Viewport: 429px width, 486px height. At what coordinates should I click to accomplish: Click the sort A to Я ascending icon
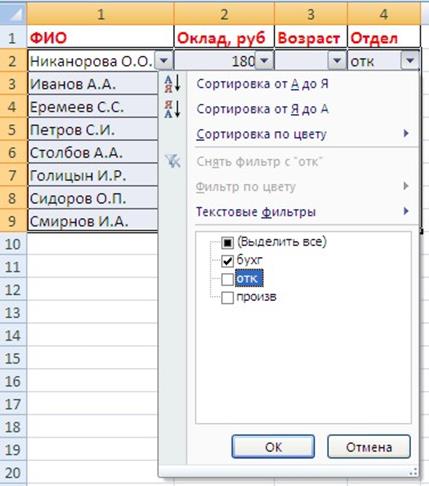pyautogui.click(x=173, y=84)
